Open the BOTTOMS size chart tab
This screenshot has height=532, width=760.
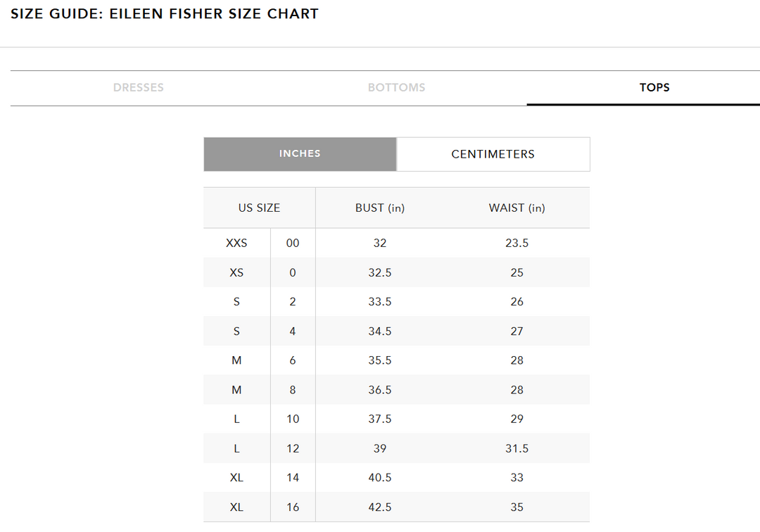pos(396,87)
